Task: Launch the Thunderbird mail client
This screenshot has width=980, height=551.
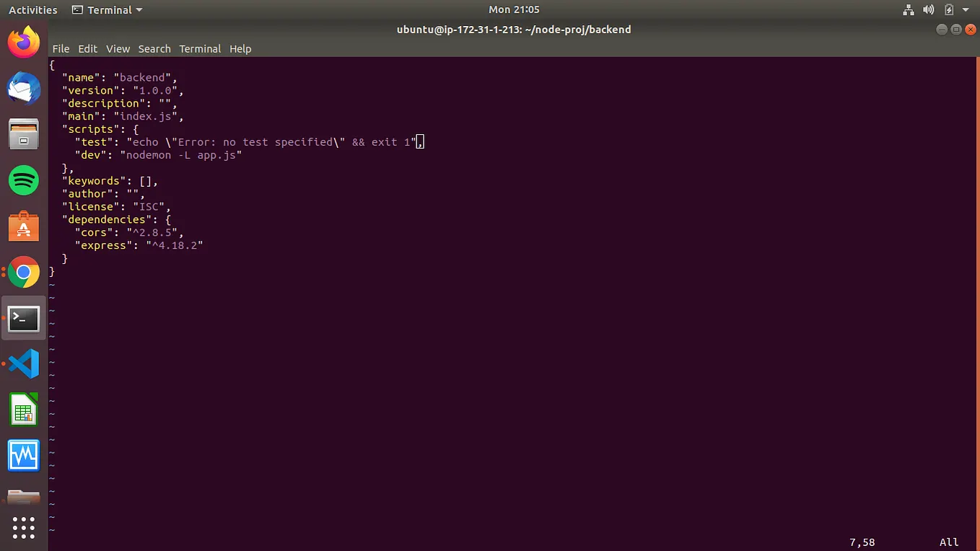Action: point(24,88)
